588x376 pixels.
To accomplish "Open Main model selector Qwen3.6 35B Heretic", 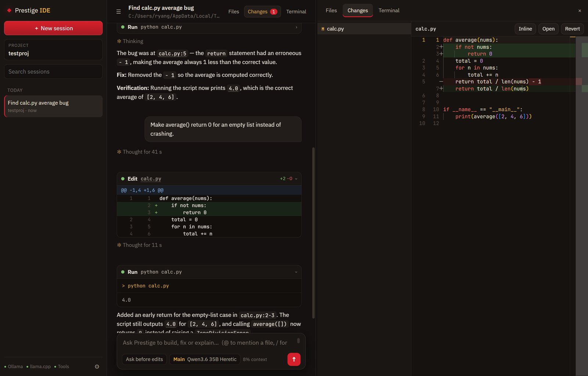I will (x=205, y=359).
